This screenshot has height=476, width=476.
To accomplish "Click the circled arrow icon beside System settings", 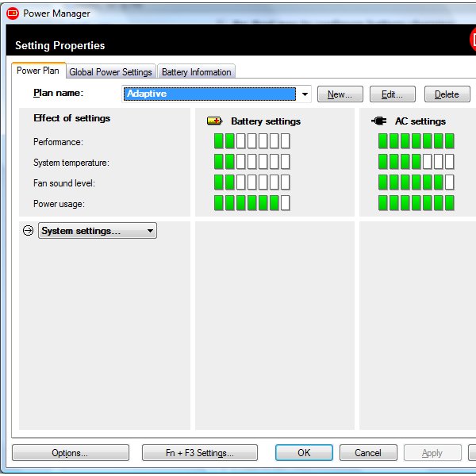I will pos(29,231).
